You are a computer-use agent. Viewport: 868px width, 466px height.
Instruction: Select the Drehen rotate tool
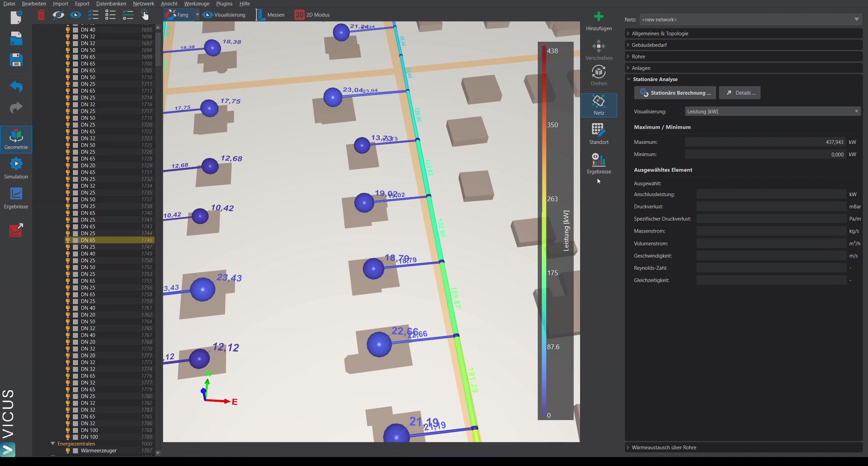pyautogui.click(x=599, y=75)
